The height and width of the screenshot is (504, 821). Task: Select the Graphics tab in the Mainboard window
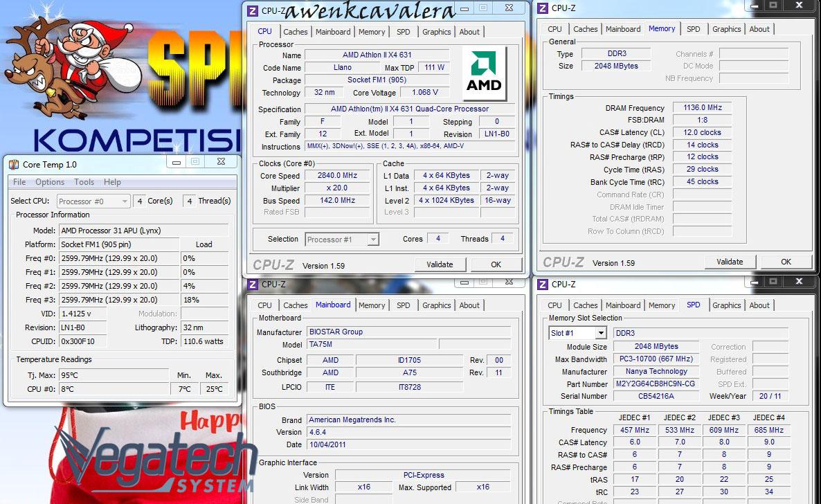point(437,305)
